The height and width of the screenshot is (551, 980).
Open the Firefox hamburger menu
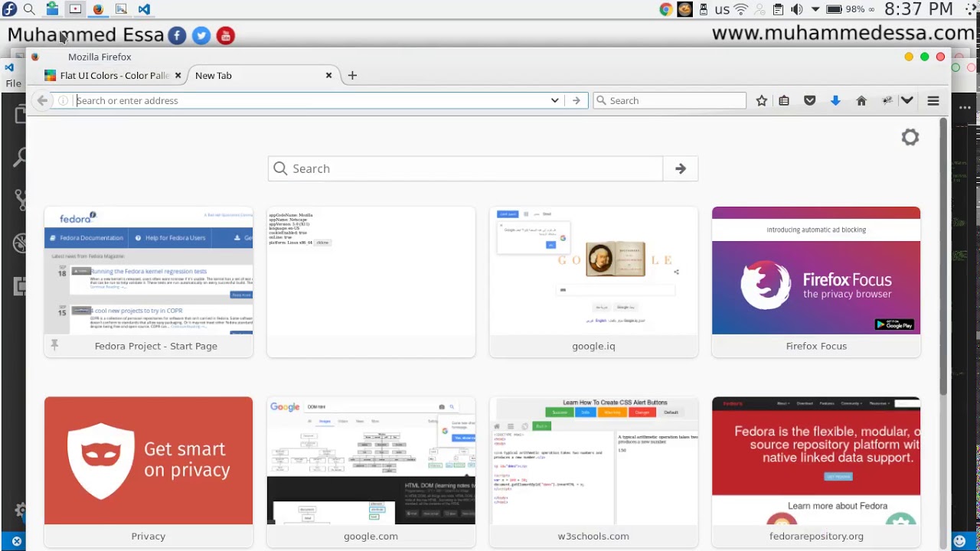point(933,100)
